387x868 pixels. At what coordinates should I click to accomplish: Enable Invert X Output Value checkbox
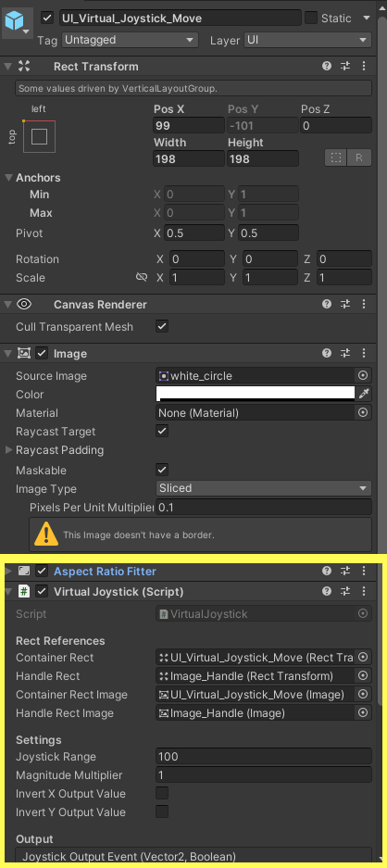click(162, 793)
